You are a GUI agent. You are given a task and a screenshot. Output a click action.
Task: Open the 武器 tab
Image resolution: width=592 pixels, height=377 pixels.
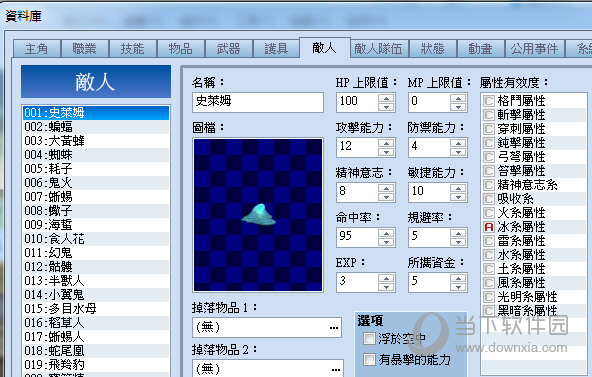228,49
